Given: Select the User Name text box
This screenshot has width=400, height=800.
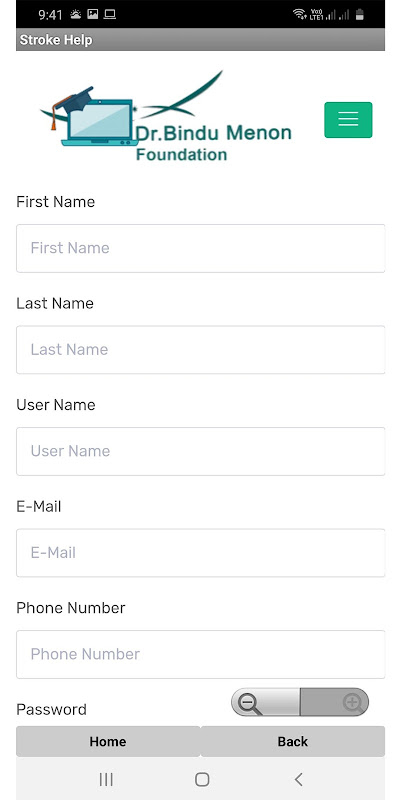Looking at the screenshot, I should point(201,451).
